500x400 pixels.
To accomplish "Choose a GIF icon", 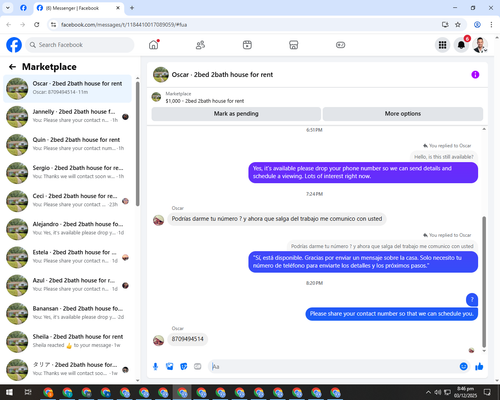I will 198,367.
